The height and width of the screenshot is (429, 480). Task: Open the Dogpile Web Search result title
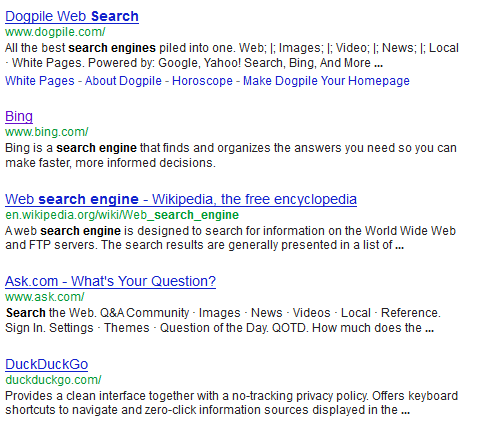click(72, 16)
